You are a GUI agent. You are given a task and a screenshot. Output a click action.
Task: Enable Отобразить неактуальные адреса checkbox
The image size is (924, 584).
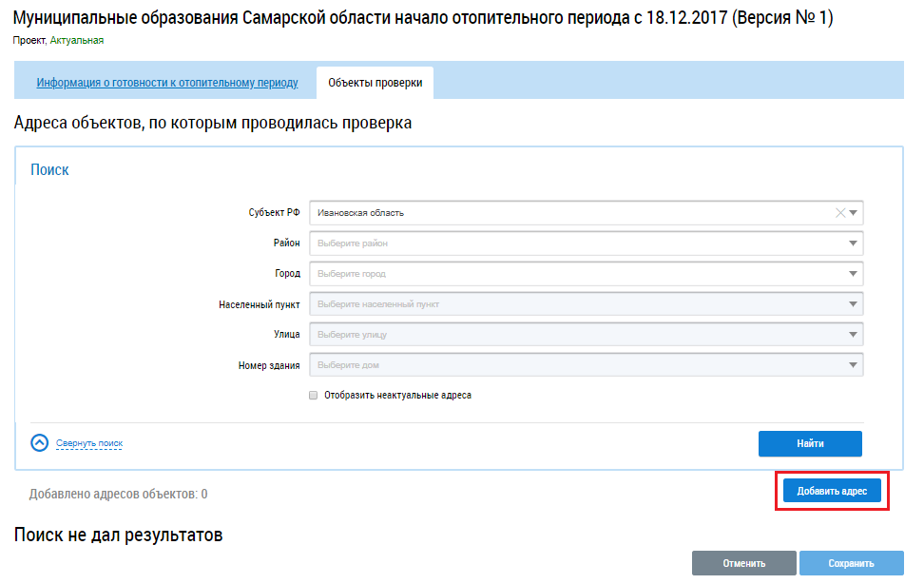click(313, 396)
